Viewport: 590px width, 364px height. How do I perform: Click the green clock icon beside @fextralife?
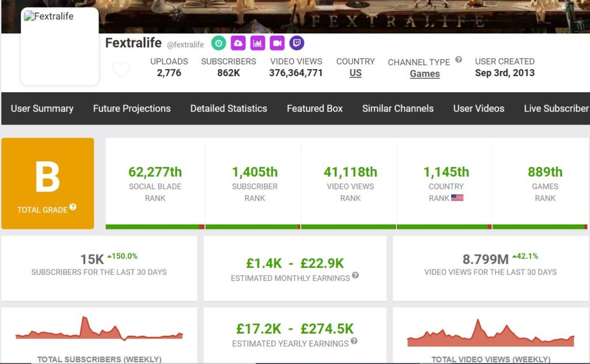pos(218,43)
